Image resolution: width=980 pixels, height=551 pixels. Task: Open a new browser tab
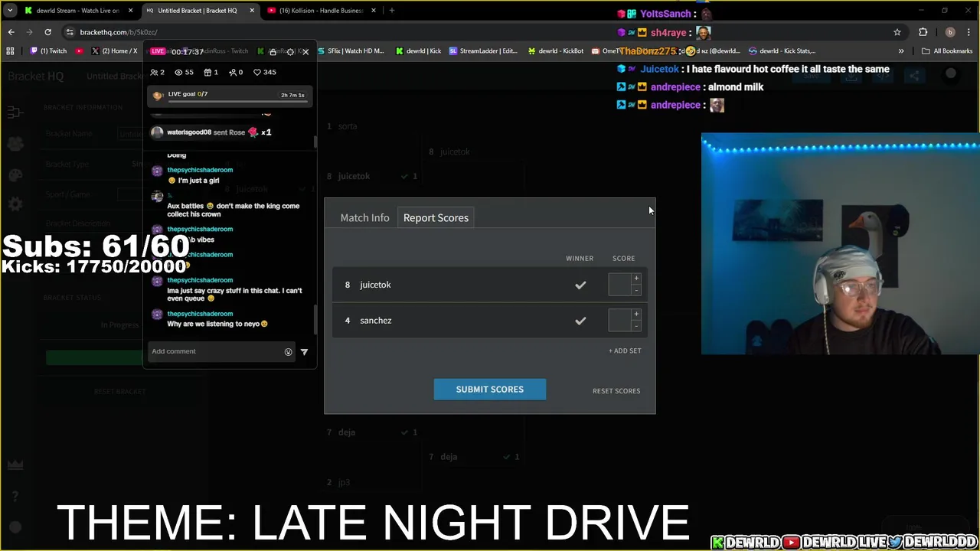pos(391,11)
